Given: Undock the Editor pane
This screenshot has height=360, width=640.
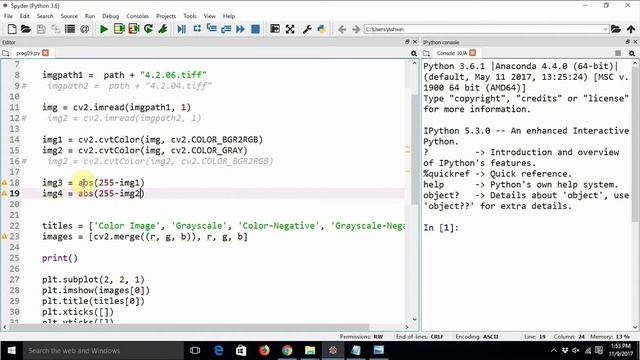Looking at the screenshot, I should click(407, 42).
